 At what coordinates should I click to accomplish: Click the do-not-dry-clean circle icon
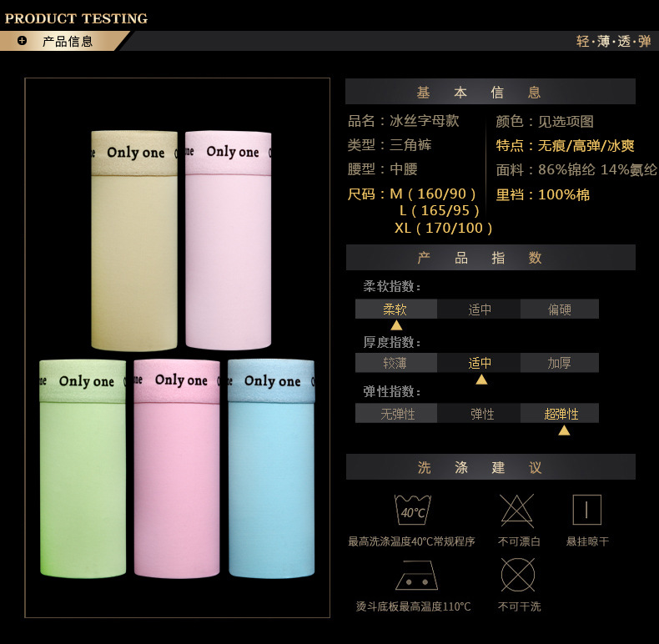tap(517, 575)
